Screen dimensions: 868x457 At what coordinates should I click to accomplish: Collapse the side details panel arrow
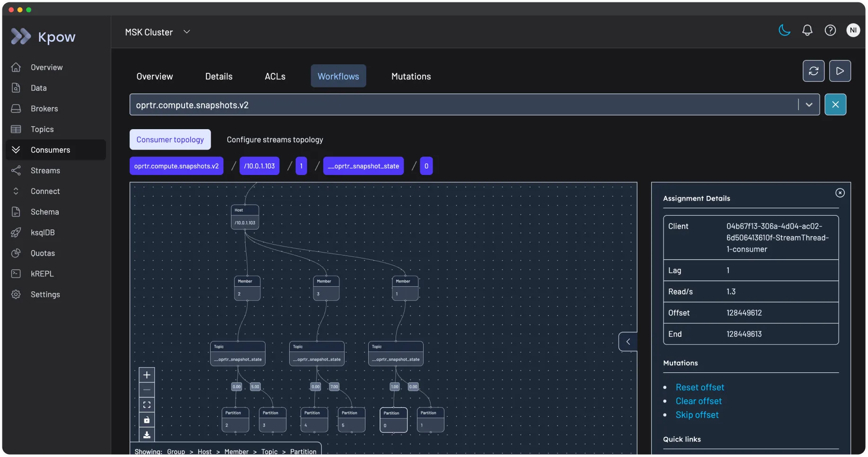[x=628, y=342]
